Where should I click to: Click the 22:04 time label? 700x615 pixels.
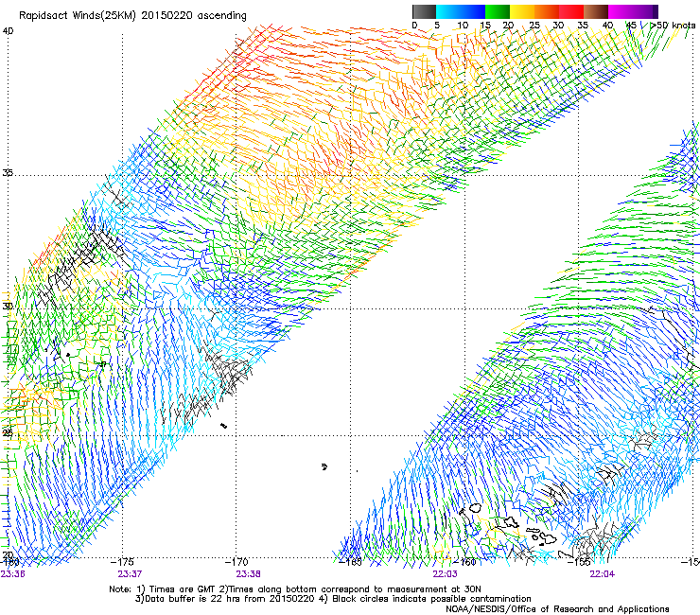coord(603,574)
